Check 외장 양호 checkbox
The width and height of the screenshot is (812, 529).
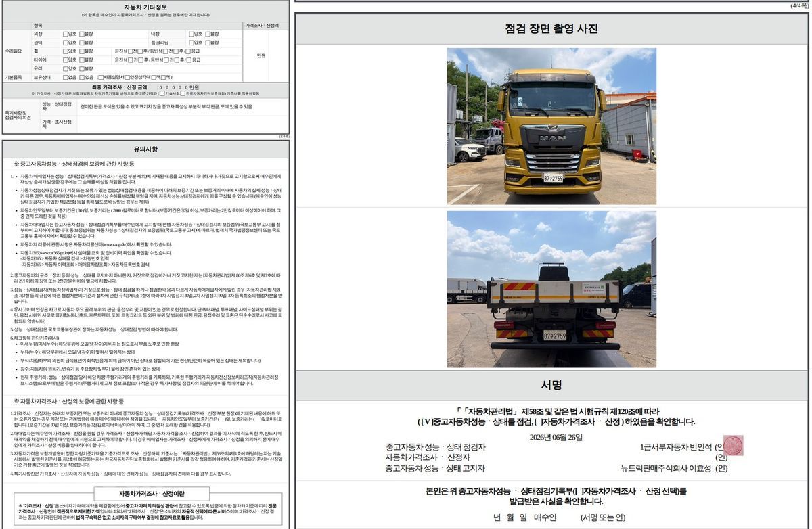(66, 34)
